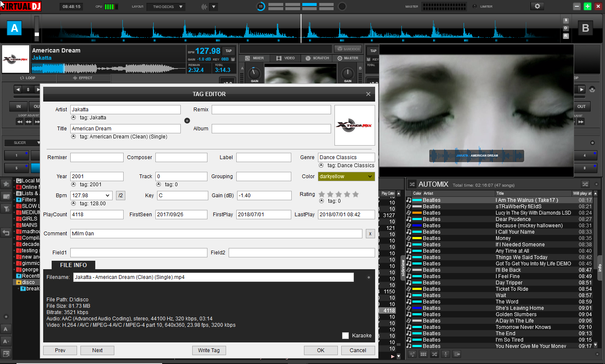Click the Write Tag button
605x364 pixels.
(209, 350)
